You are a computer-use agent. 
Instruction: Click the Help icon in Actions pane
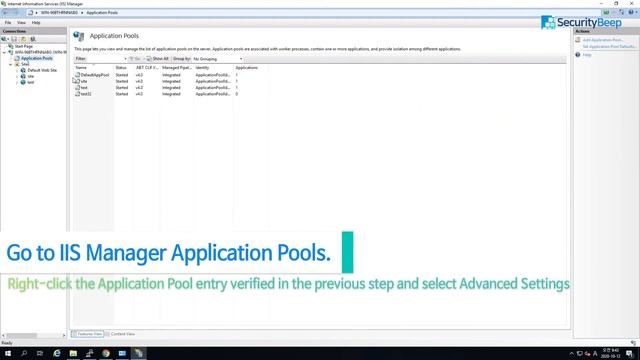point(578,55)
